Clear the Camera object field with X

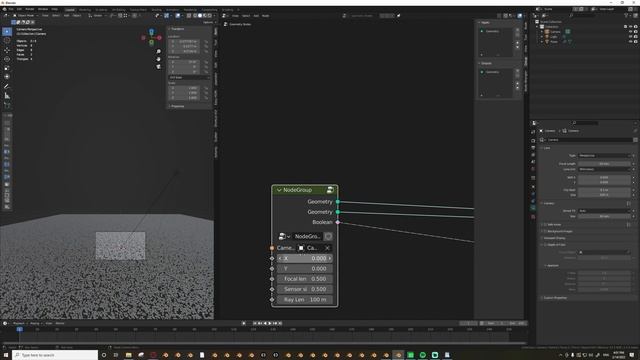[327, 248]
